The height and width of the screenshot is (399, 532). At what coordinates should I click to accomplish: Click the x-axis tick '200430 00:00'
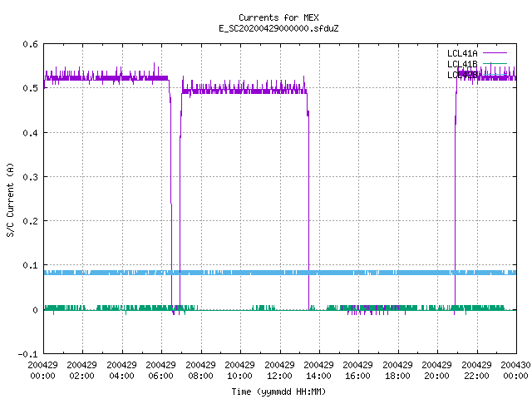[515, 370]
